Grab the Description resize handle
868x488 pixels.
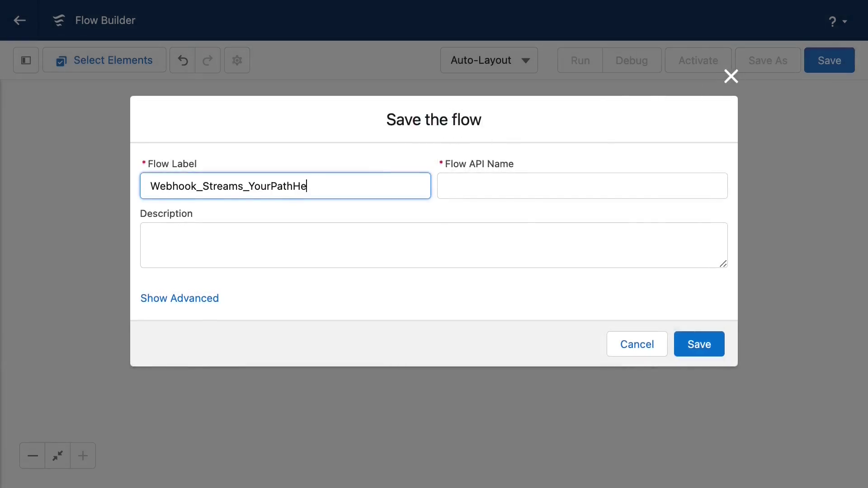pos(723,263)
